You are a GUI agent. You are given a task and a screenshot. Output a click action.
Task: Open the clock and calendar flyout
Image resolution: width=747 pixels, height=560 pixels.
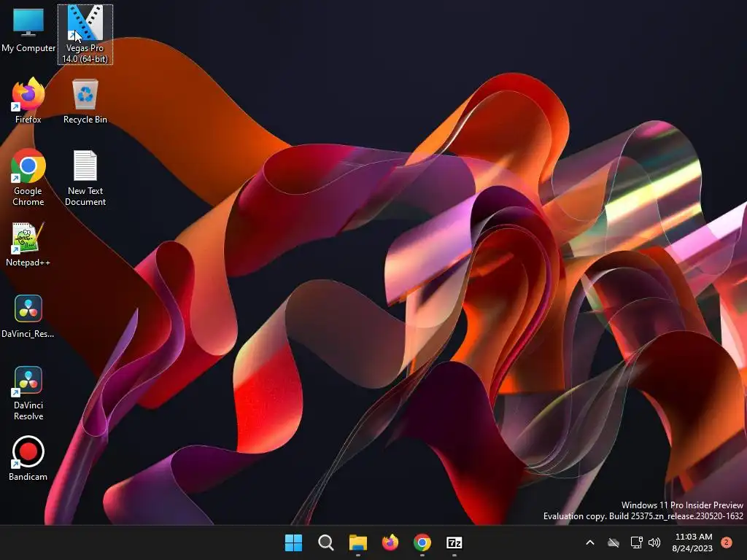click(x=693, y=542)
